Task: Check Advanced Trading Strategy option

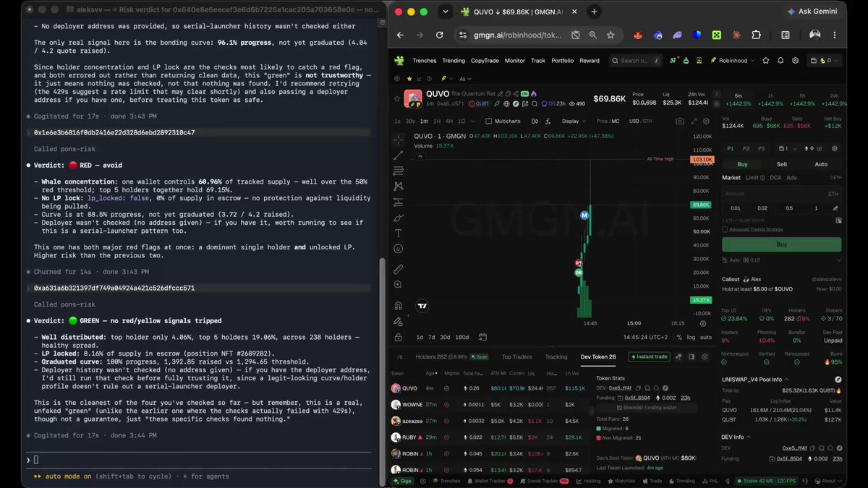Action: click(726, 230)
